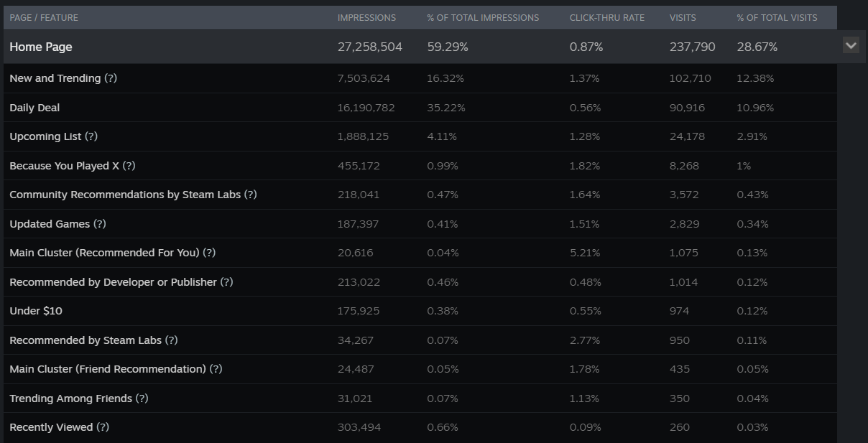This screenshot has width=868, height=443.
Task: Click Home Page impressions value 27,258,504
Action: click(370, 47)
